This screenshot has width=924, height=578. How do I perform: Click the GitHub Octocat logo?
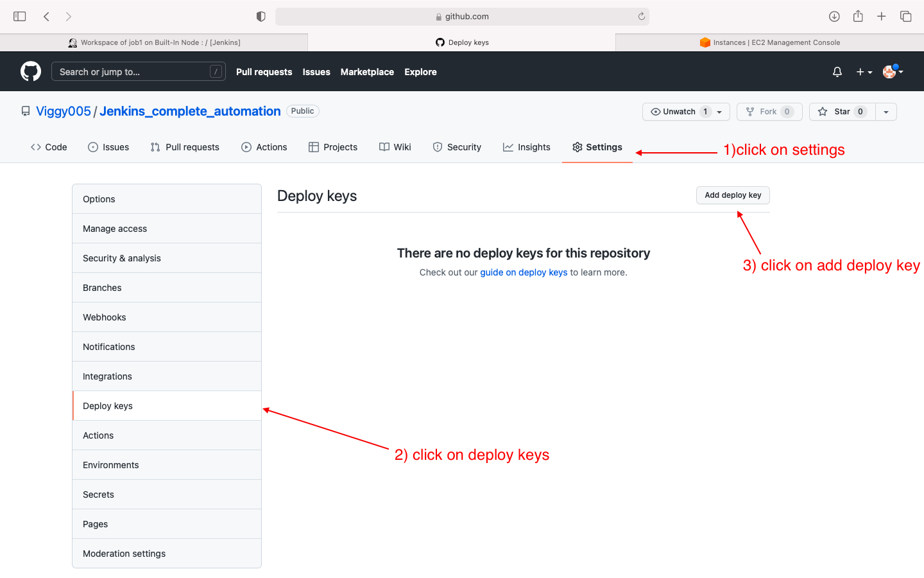click(31, 71)
